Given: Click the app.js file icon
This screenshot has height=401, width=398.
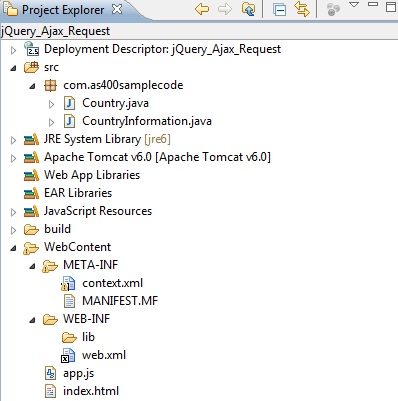Looking at the screenshot, I should pyautogui.click(x=50, y=373).
